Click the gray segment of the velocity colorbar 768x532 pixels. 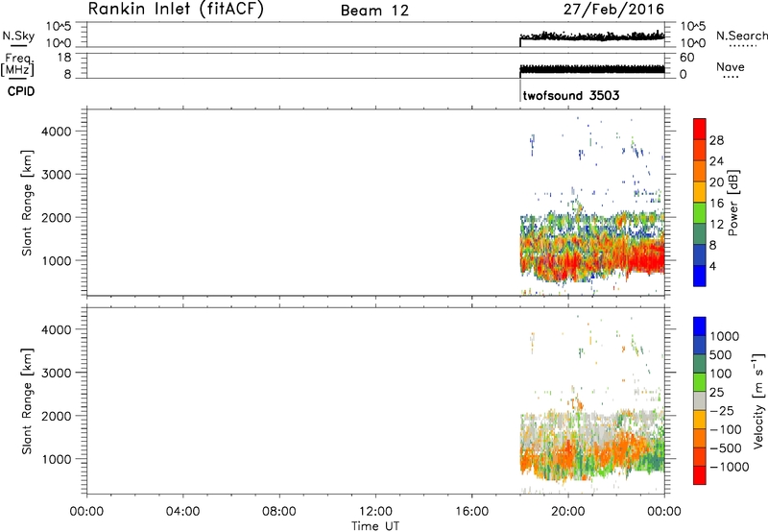[x=700, y=400]
